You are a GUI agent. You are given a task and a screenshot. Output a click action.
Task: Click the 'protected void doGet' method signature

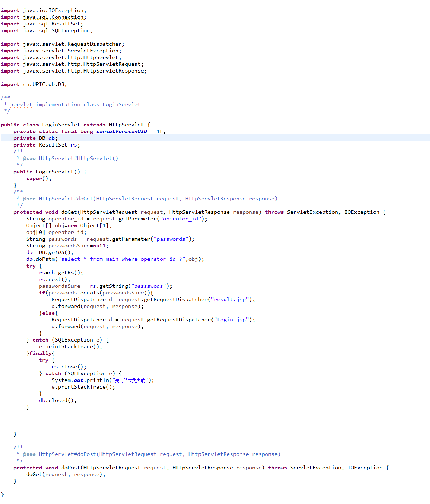tap(199, 212)
